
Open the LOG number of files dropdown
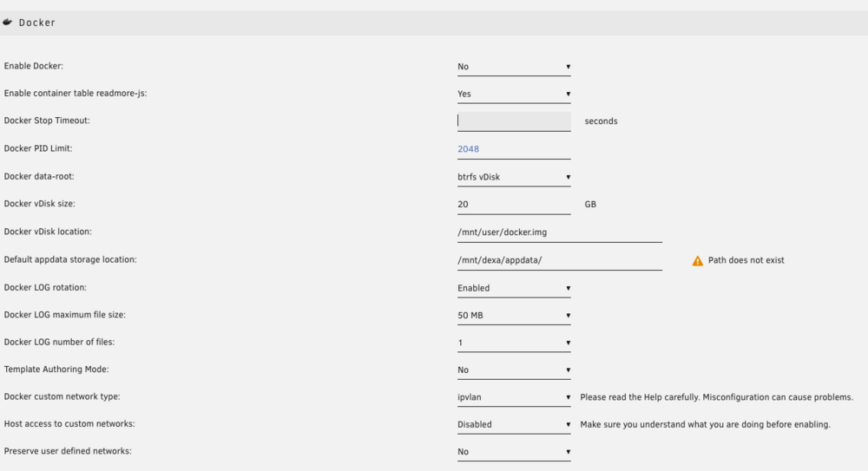[x=514, y=343]
